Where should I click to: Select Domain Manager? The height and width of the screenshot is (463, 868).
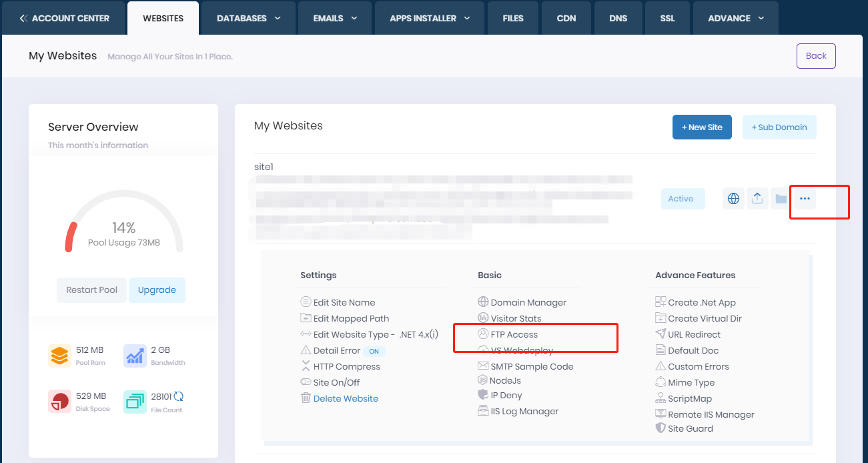528,302
